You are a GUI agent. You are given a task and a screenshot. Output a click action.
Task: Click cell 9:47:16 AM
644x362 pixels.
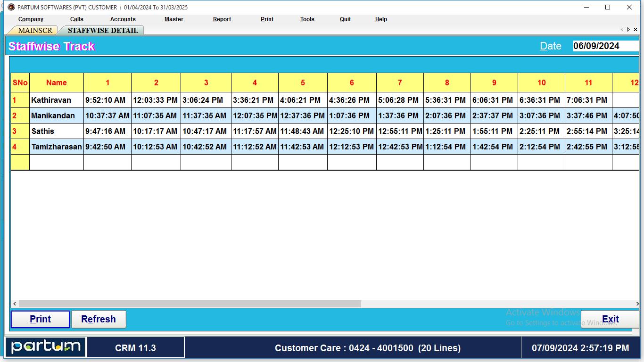(107, 131)
